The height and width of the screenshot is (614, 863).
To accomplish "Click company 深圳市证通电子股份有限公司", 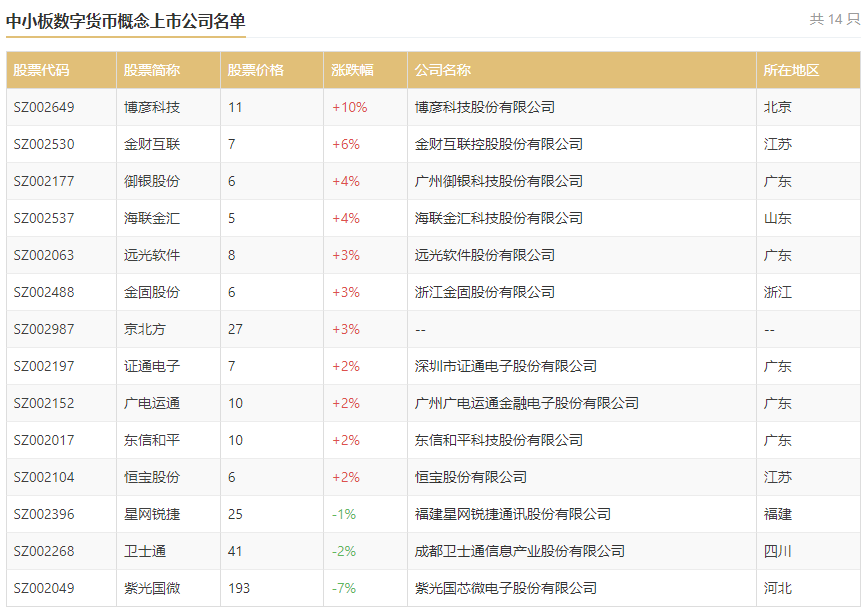I will (506, 366).
